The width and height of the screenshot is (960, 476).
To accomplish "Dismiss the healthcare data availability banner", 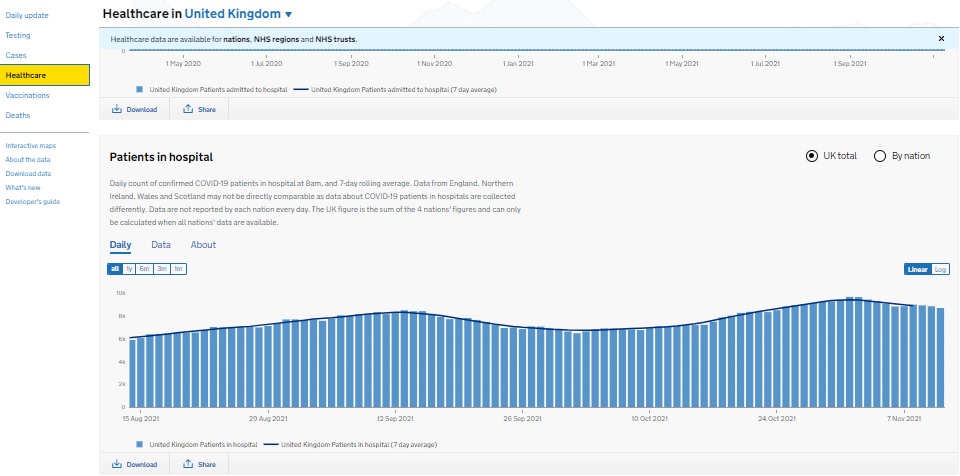I will pyautogui.click(x=941, y=38).
